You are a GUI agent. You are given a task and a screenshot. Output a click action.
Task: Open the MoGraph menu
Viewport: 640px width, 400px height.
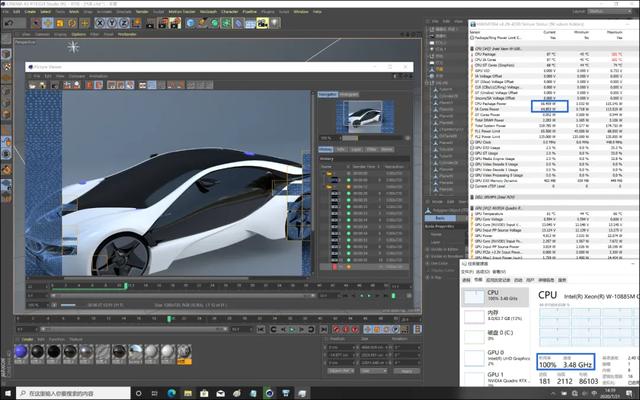tap(208, 12)
